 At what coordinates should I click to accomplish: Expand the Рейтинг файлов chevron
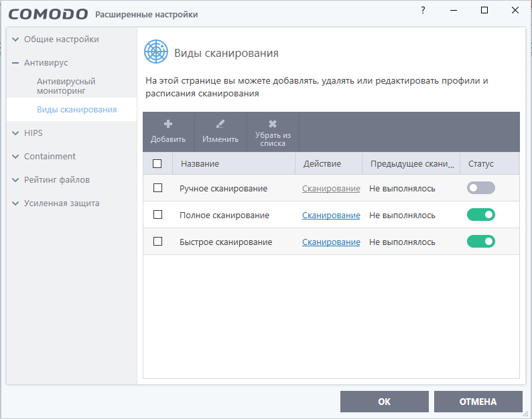(15, 180)
